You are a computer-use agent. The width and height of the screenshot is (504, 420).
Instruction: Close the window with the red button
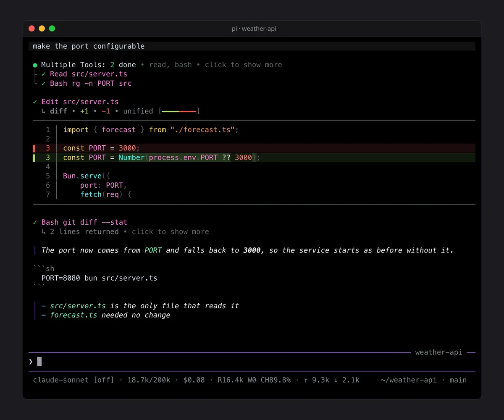click(31, 29)
